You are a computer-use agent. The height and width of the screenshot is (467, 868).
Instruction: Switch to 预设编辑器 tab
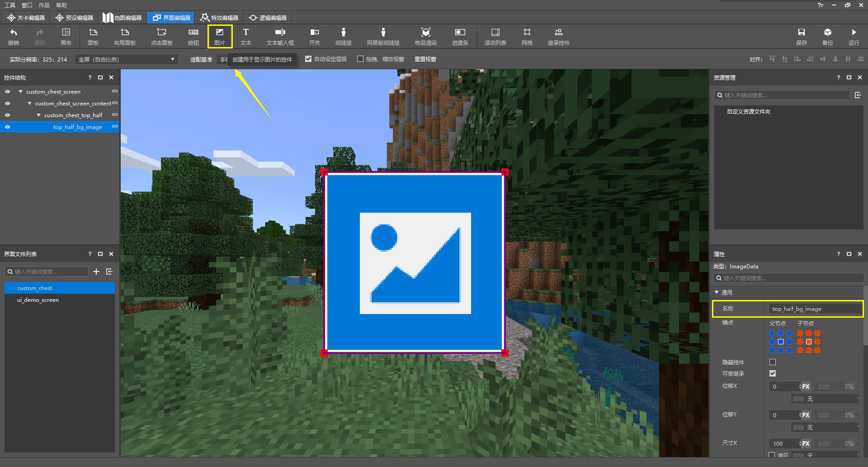[x=75, y=18]
